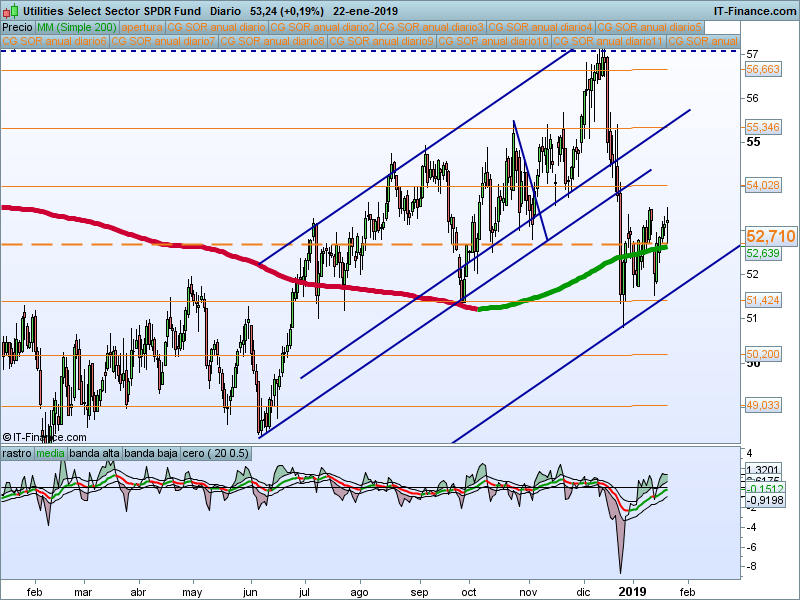Click the CG SOR anual diario2 label
The width and height of the screenshot is (800, 600).
[x=323, y=27]
